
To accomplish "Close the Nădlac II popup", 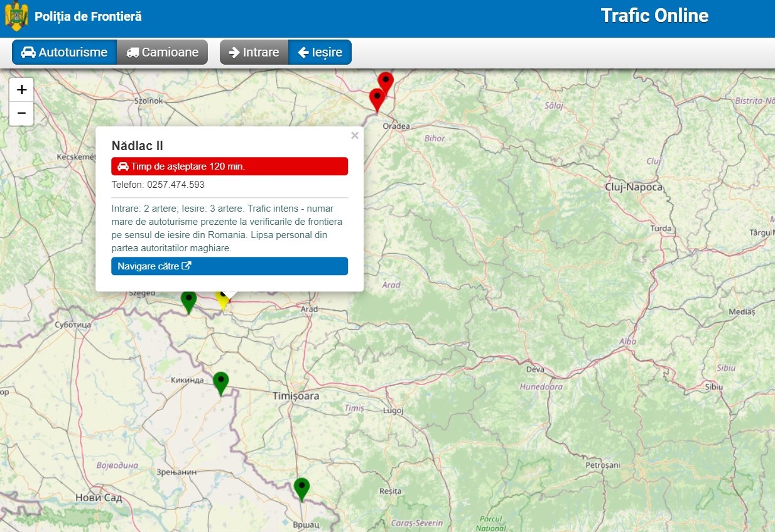I will (x=355, y=136).
